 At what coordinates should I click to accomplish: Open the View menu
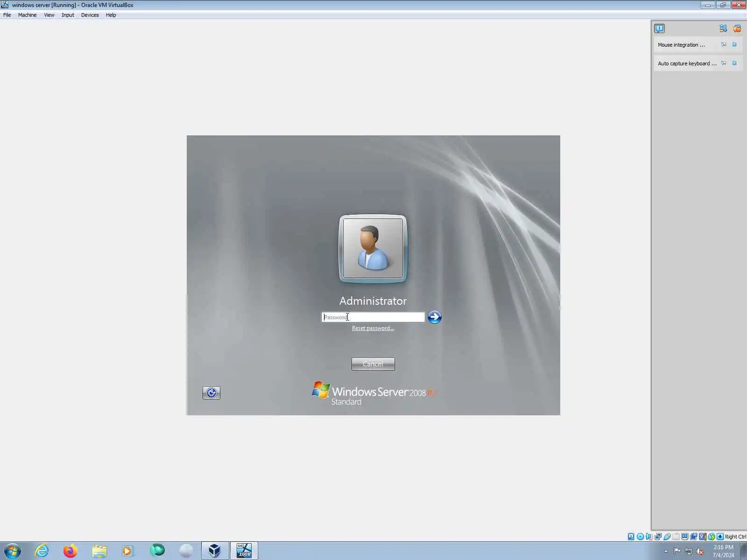click(x=49, y=15)
